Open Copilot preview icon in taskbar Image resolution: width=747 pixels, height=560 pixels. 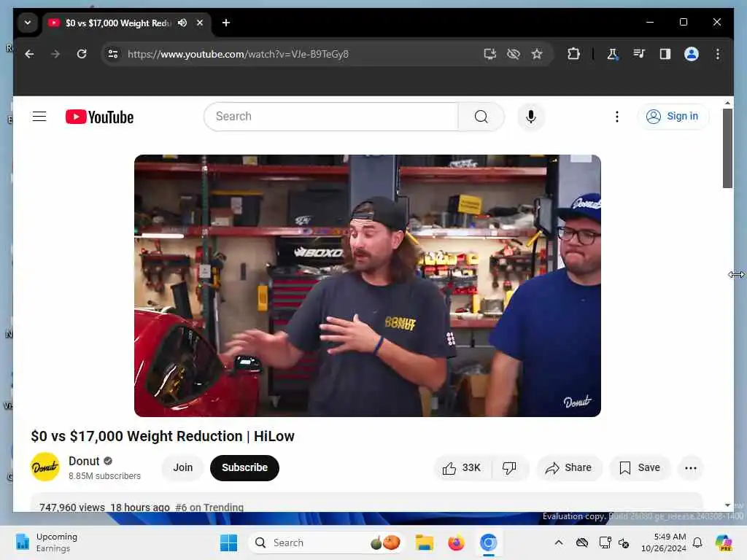[723, 542]
